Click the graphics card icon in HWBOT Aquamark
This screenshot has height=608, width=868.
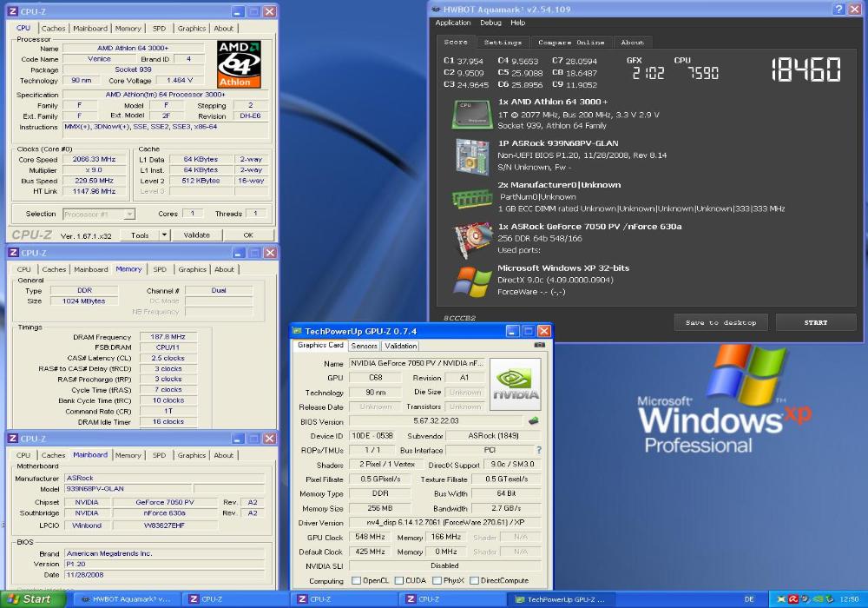pos(473,239)
